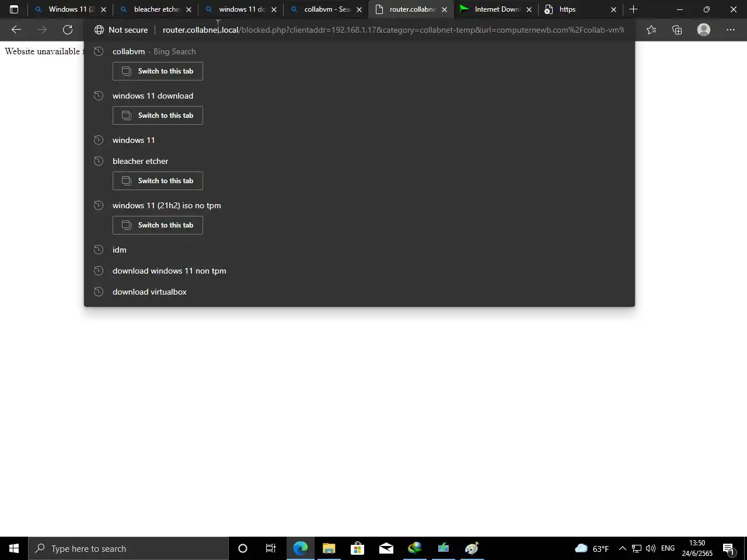Choose the 'download virtualbox' suggestion
This screenshot has height=560, width=747.
tap(359, 292)
